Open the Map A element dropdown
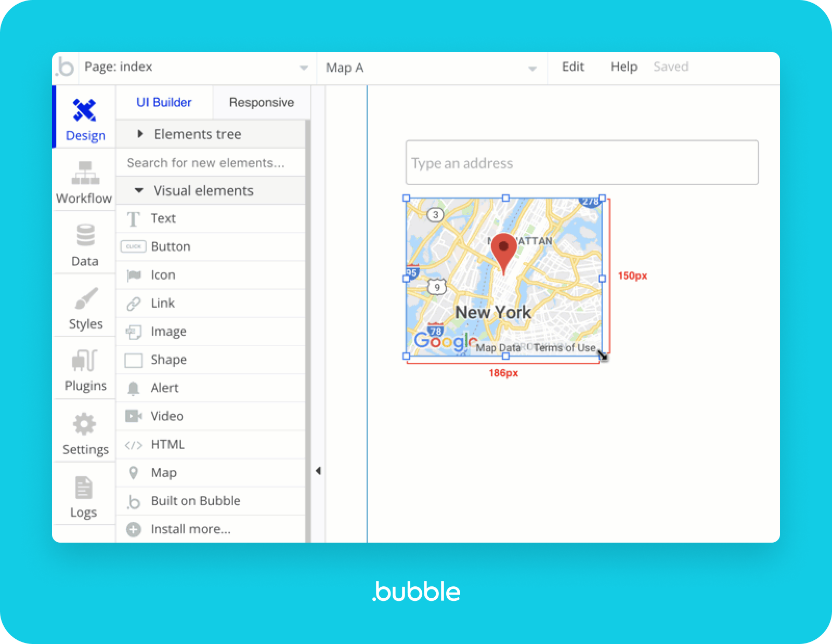832x644 pixels. coord(432,68)
